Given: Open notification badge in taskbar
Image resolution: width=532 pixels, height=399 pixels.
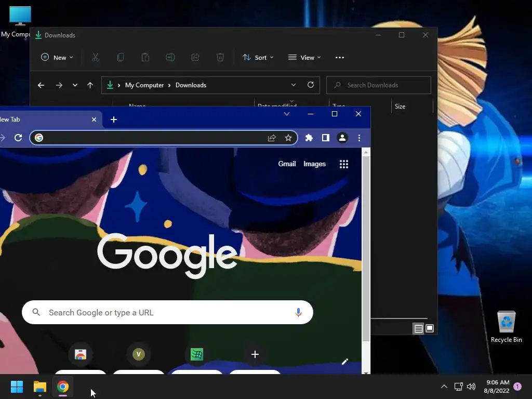Looking at the screenshot, I should point(518,386).
